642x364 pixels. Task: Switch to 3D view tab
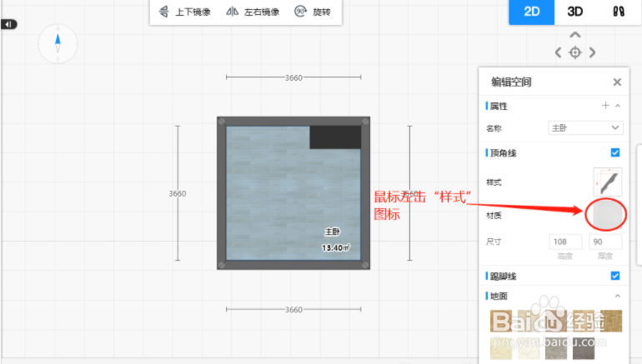(x=574, y=12)
